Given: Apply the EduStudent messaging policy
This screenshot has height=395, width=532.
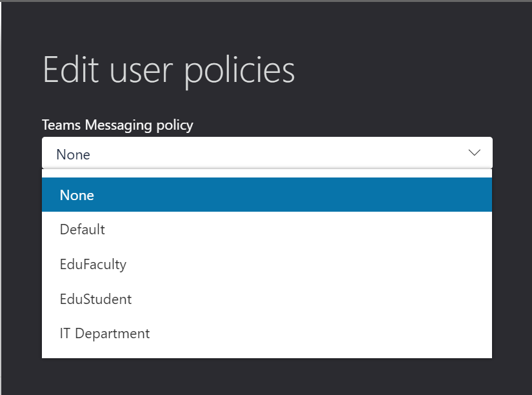Looking at the screenshot, I should pos(267,299).
